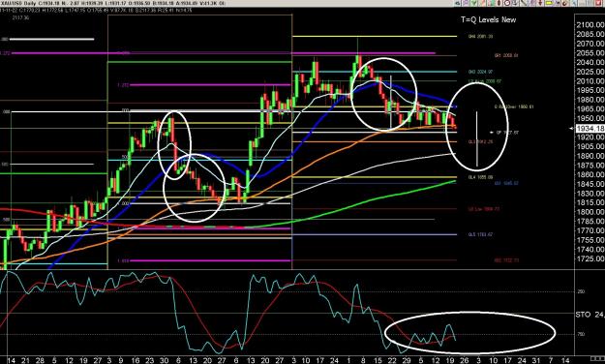Click price axis label 1965.00
The image size is (605, 364).
click(x=590, y=109)
